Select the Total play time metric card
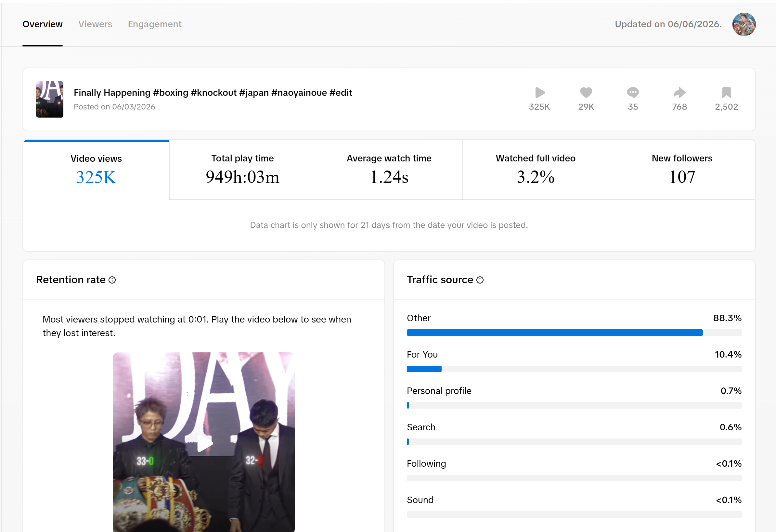Image resolution: width=776 pixels, height=532 pixels. [243, 170]
